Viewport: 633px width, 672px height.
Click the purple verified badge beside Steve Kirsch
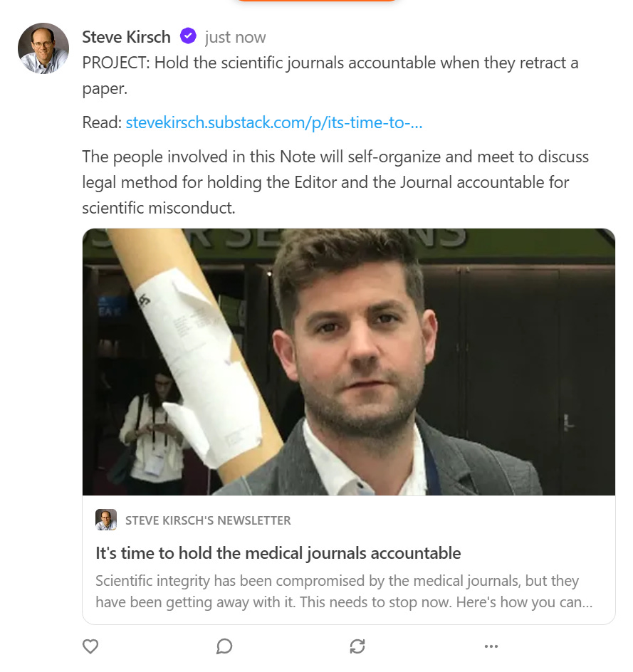click(x=188, y=36)
